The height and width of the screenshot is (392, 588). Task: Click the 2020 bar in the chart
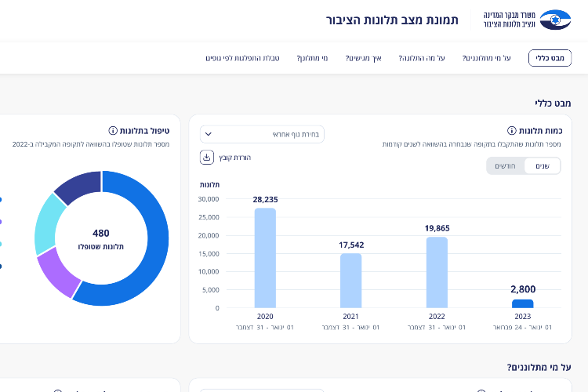[265, 258]
